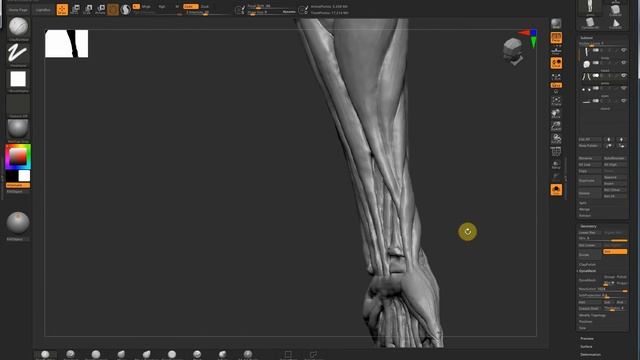Image resolution: width=640 pixels, height=360 pixels.
Task: Click the Zoom3D icon on right shelf
Action: pos(556,126)
